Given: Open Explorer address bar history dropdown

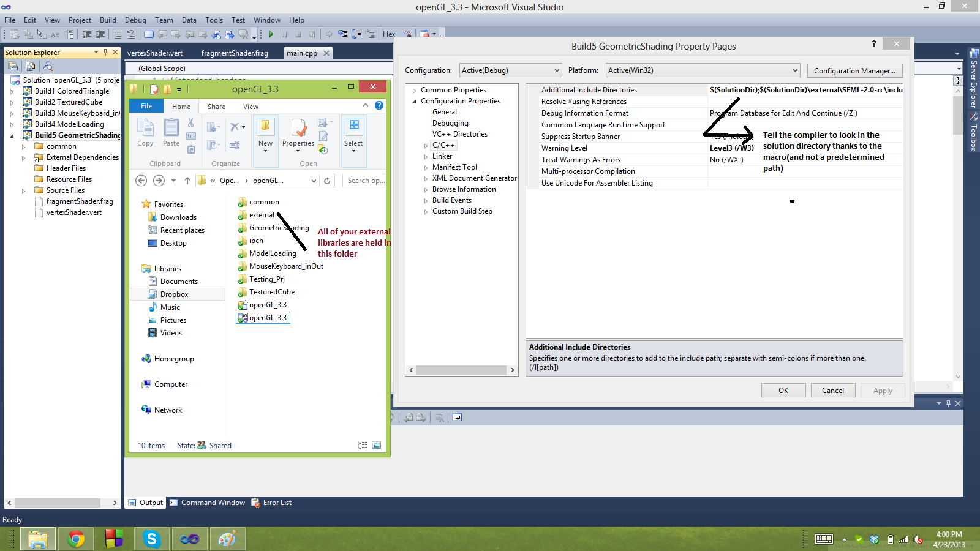Looking at the screenshot, I should pyautogui.click(x=314, y=181).
